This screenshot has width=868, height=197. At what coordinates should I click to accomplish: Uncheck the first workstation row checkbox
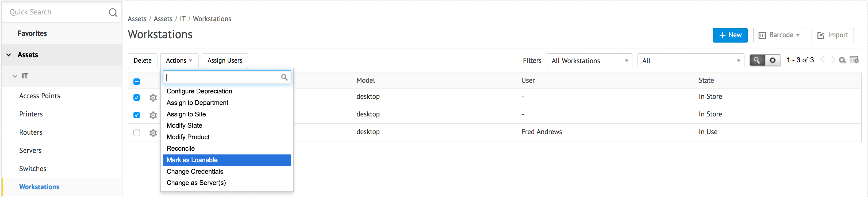[x=136, y=97]
